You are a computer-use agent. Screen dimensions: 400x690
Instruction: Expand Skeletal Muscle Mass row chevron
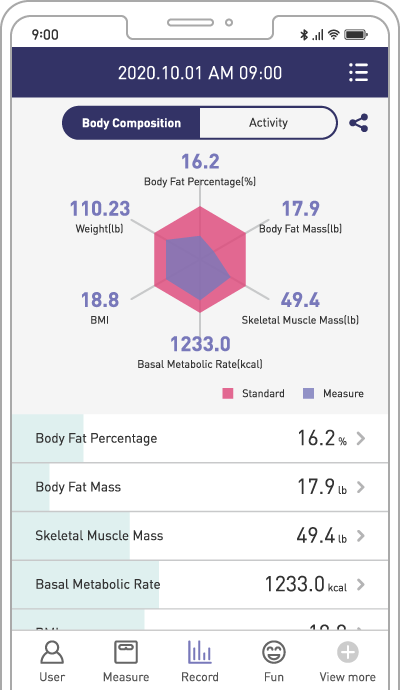click(361, 536)
